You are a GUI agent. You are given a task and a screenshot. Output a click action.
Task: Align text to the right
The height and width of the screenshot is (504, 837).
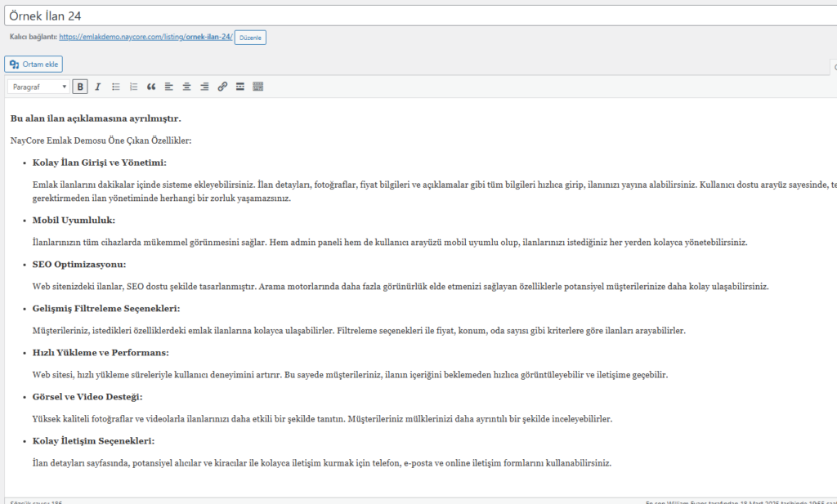point(204,87)
